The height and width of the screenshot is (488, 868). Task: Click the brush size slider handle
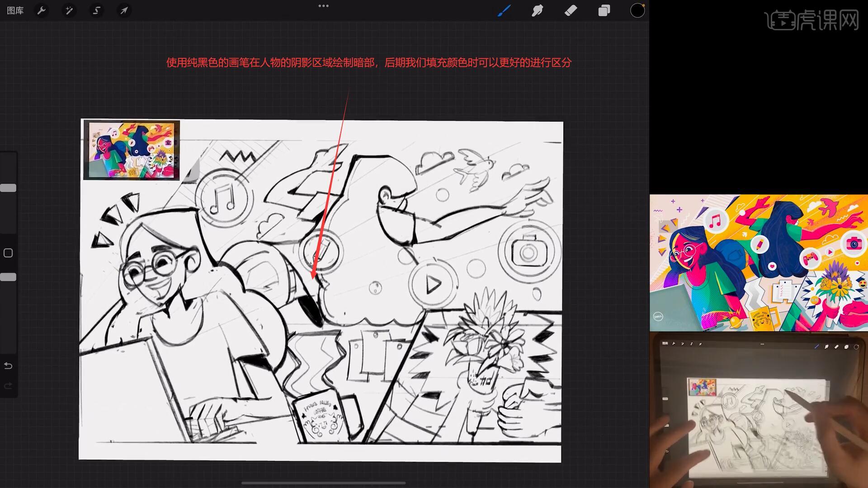click(x=8, y=188)
